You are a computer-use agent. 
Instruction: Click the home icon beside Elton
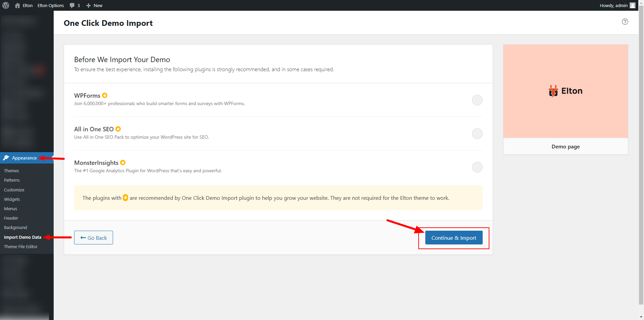(x=17, y=5)
